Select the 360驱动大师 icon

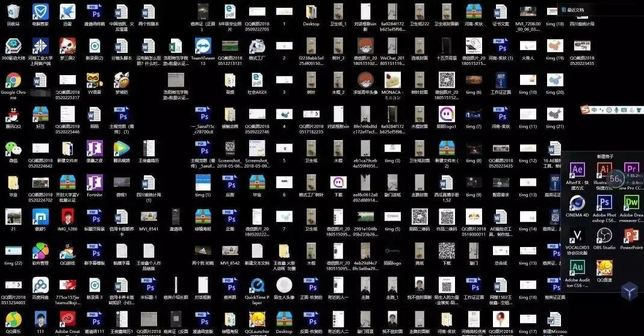point(13,46)
